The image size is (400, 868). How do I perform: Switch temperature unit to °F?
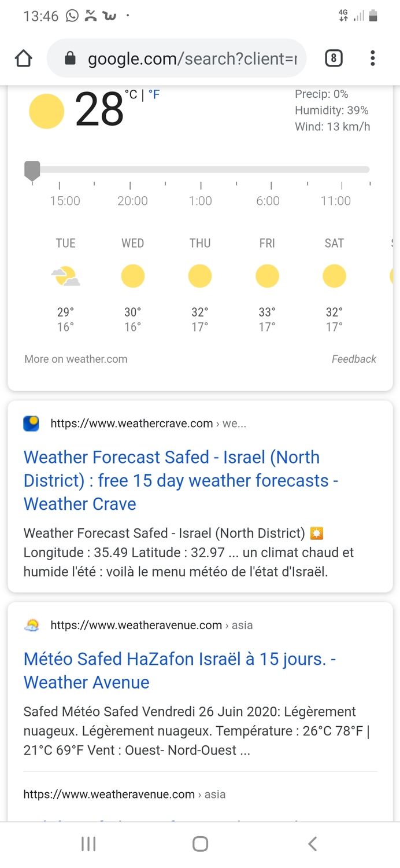click(154, 95)
